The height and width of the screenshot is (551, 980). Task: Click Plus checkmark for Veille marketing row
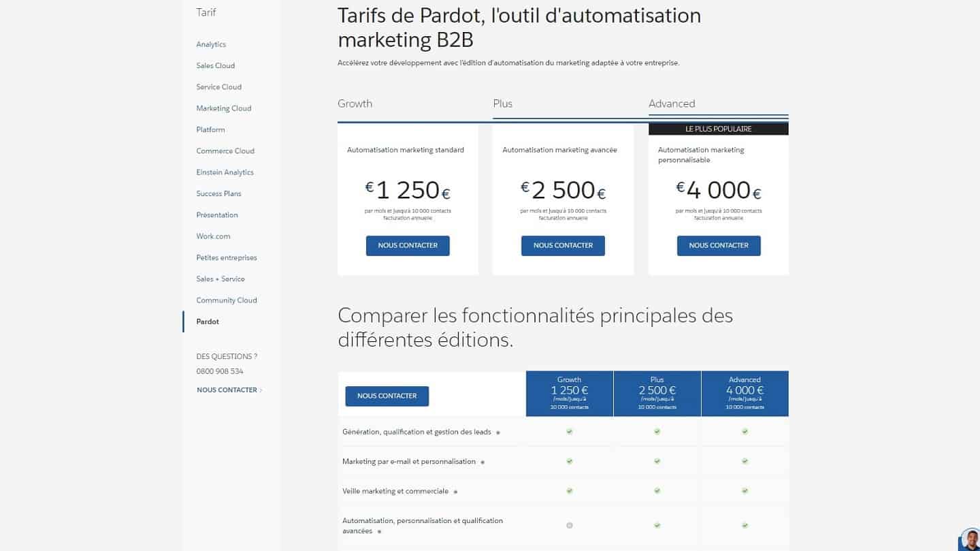coord(657,490)
